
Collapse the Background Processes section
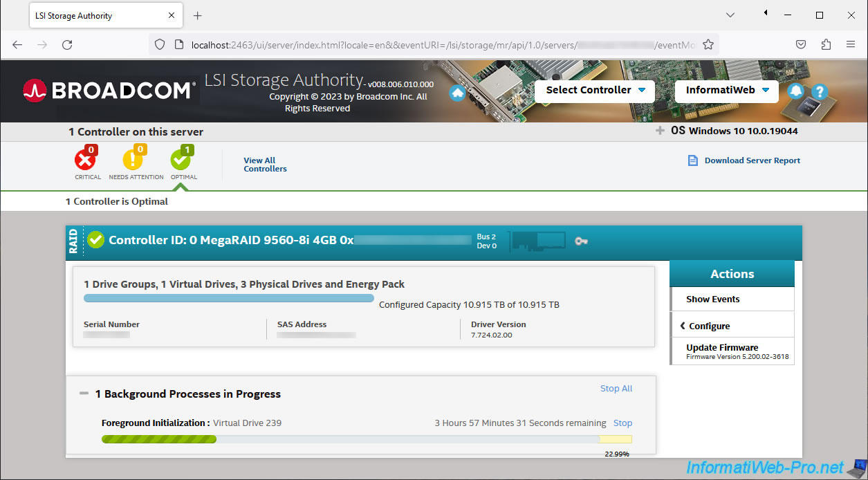pyautogui.click(x=84, y=394)
